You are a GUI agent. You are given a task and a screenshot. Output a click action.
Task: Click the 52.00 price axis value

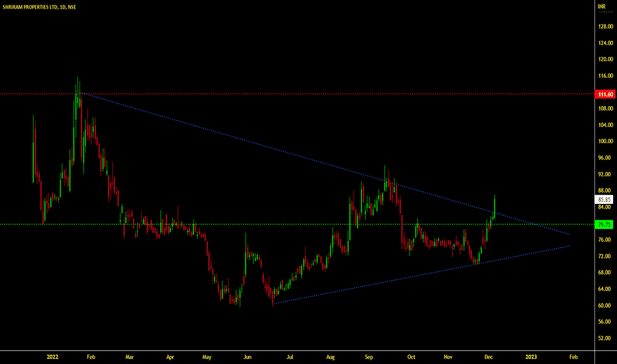pyautogui.click(x=604, y=338)
